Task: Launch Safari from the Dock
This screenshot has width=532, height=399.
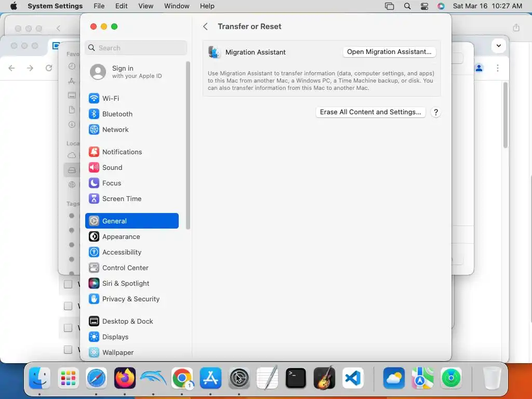Action: click(96, 378)
